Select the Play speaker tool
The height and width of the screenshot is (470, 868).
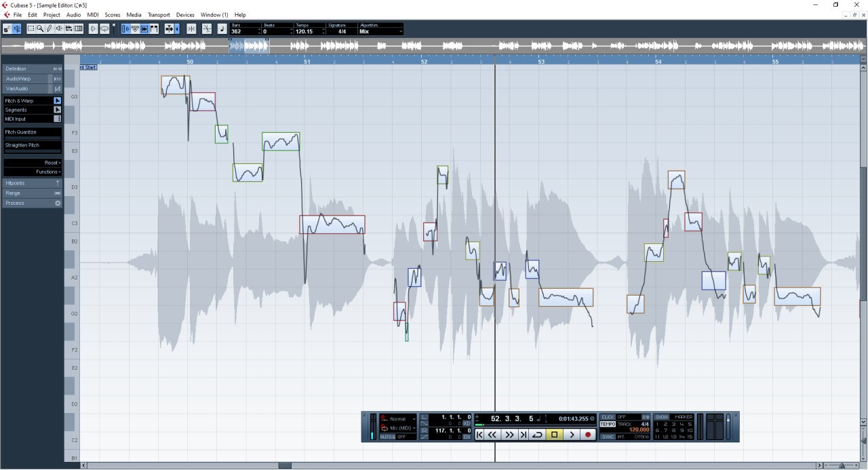click(59, 29)
